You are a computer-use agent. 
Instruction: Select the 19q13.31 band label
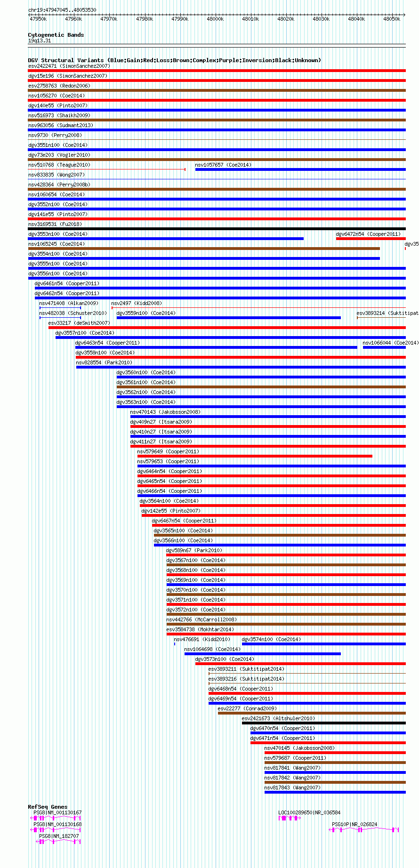40,40
